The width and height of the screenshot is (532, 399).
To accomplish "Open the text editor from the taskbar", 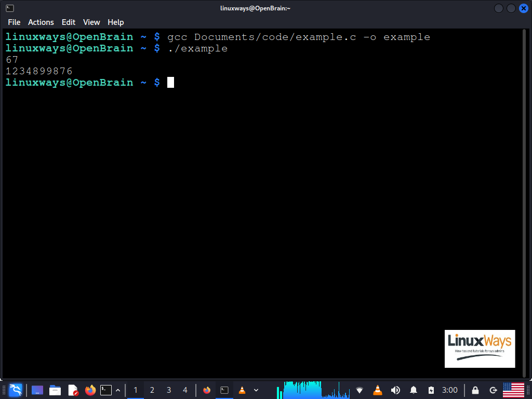I will 72,390.
